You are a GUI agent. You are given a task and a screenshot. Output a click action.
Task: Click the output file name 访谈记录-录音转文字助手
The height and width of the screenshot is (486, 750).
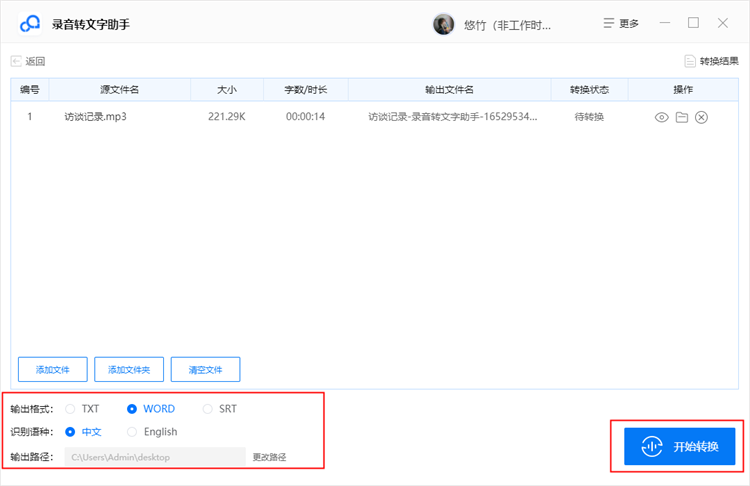tap(452, 117)
